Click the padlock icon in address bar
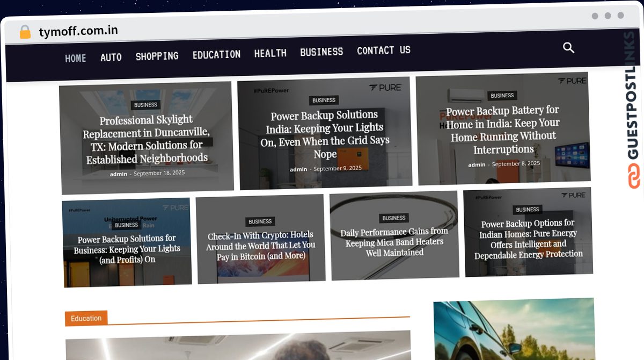The image size is (644, 360). pos(25,32)
